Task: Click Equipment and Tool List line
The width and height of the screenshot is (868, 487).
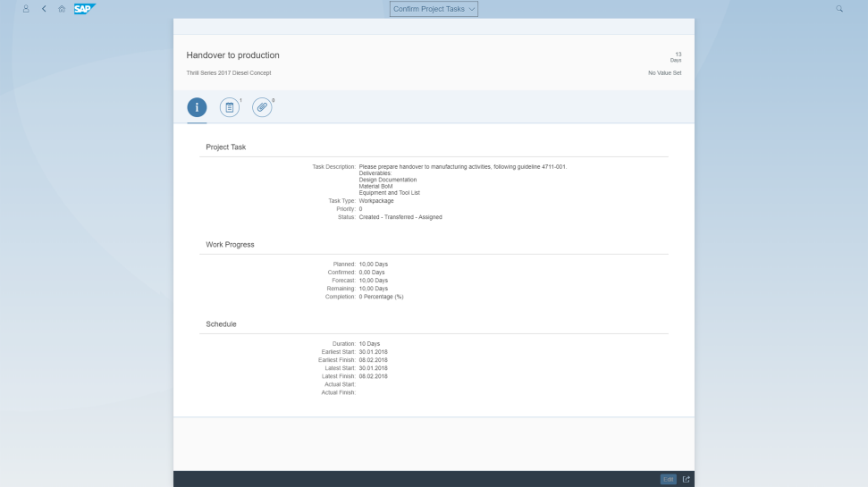Action: click(389, 193)
